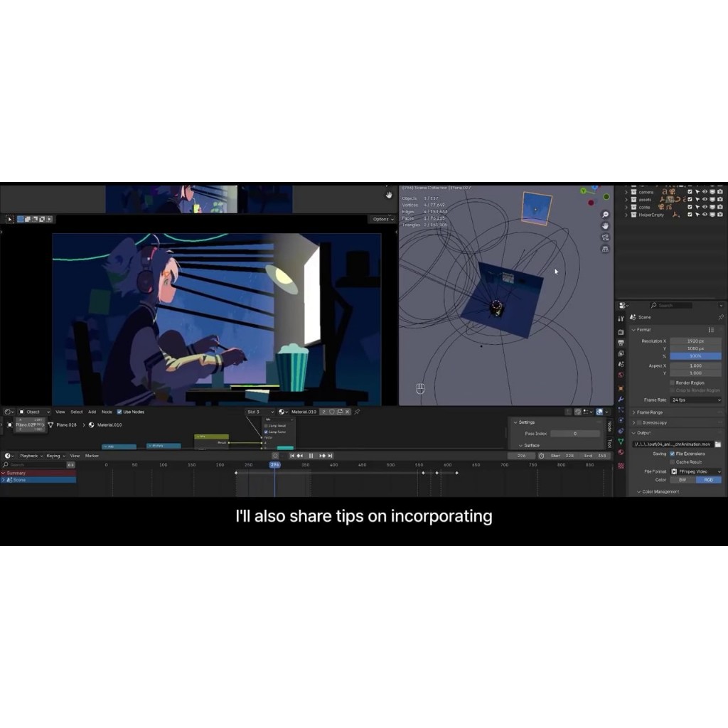This screenshot has width=728, height=728.
Task: Enable the Stereoscopy checkbox
Action: pyautogui.click(x=639, y=422)
